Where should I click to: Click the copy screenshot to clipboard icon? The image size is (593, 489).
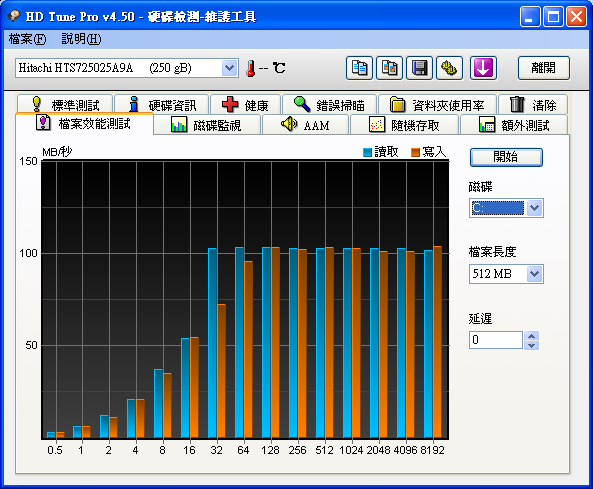pyautogui.click(x=389, y=68)
